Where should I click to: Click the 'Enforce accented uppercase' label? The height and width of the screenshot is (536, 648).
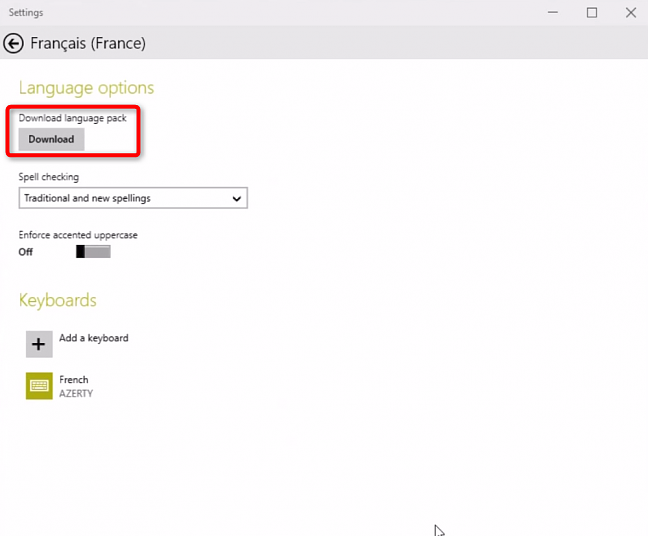(x=78, y=235)
